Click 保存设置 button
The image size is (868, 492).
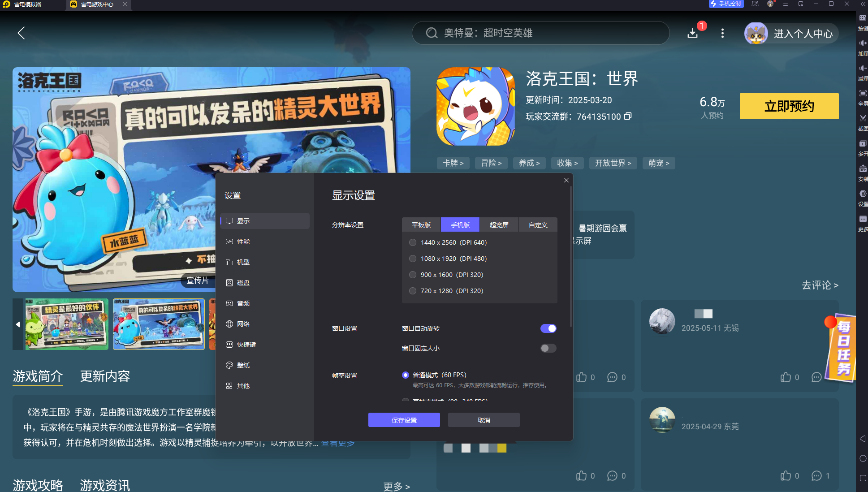tap(404, 420)
